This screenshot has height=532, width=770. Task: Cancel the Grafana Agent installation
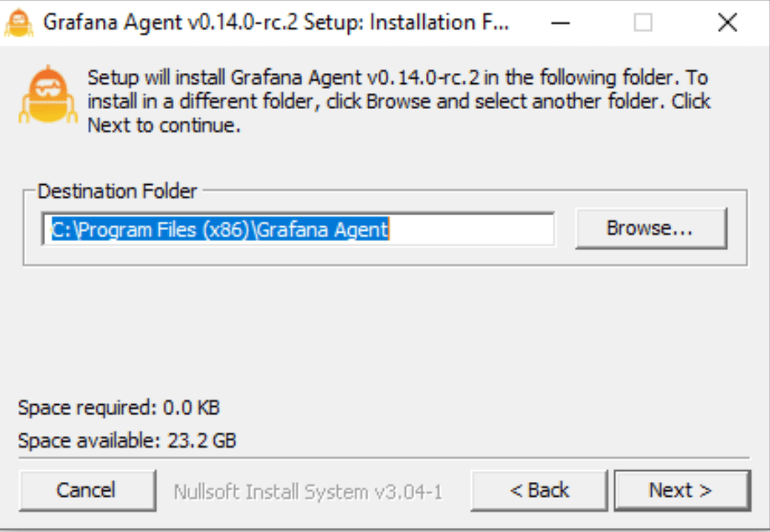pyautogui.click(x=86, y=490)
